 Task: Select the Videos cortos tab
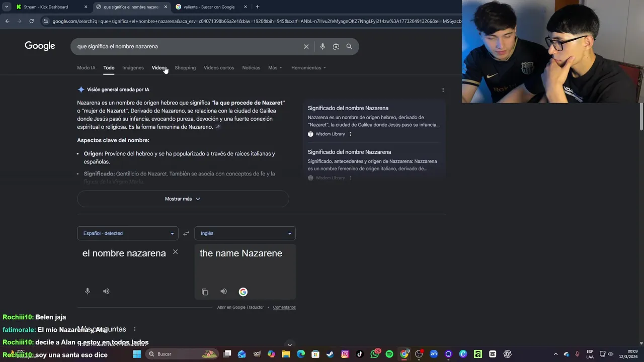tap(219, 68)
